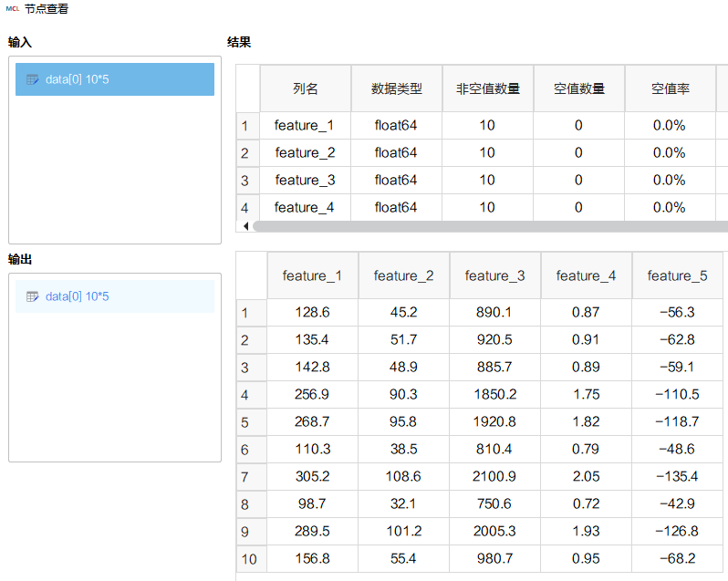This screenshot has width=728, height=581.
Task: Click the 列名 column header
Action: point(306,88)
